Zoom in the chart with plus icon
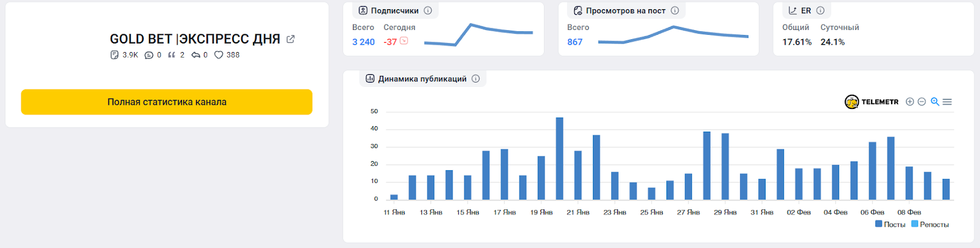This screenshot has width=980, height=248. point(910,102)
